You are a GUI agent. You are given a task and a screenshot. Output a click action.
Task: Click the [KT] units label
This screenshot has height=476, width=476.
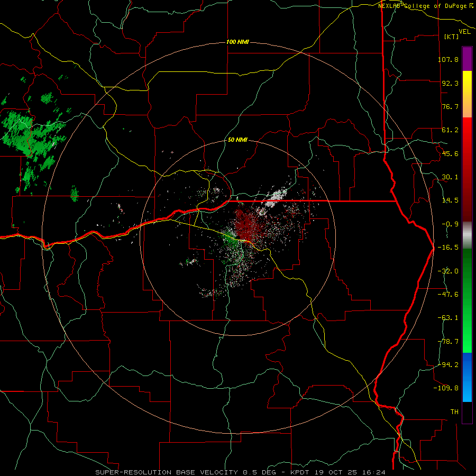click(451, 36)
